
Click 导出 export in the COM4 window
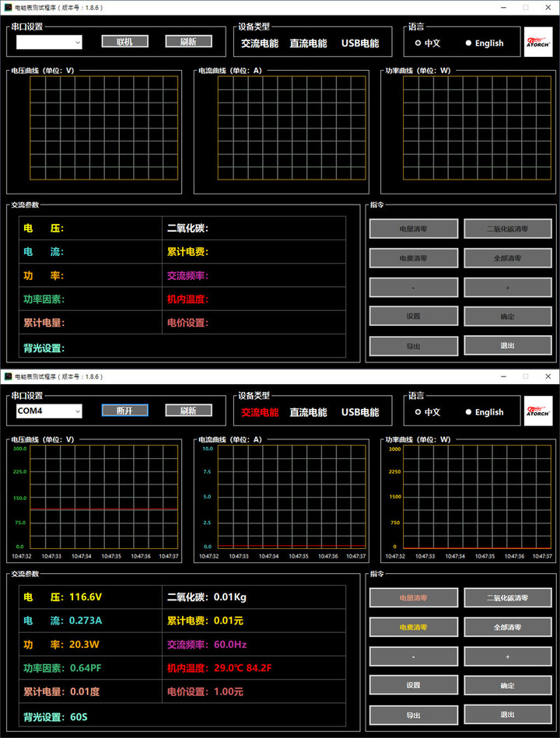pyautogui.click(x=413, y=715)
